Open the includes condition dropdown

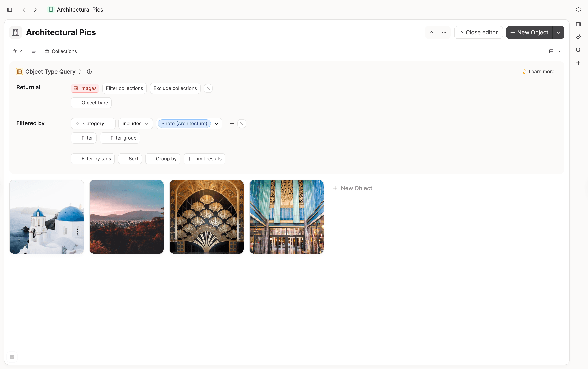[135, 123]
